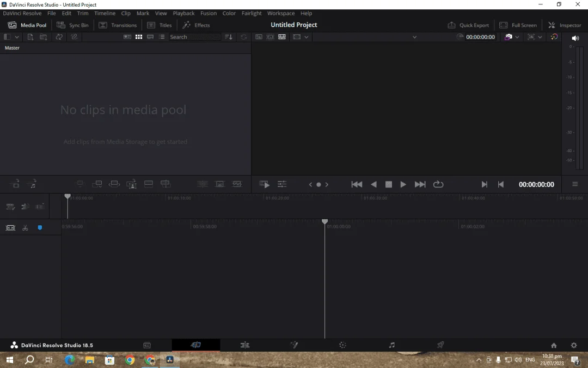This screenshot has height=368, width=588.
Task: Open Project Settings gear icon
Action: [x=574, y=345]
